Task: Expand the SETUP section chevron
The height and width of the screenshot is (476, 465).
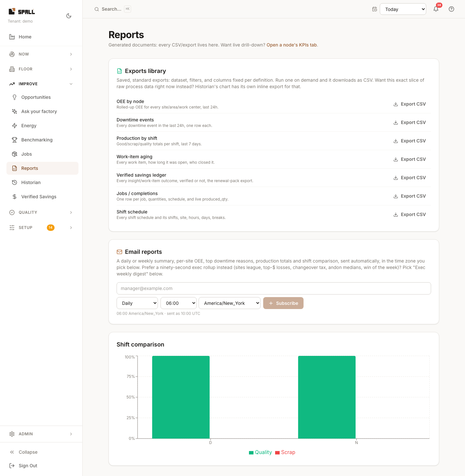Action: (x=71, y=228)
